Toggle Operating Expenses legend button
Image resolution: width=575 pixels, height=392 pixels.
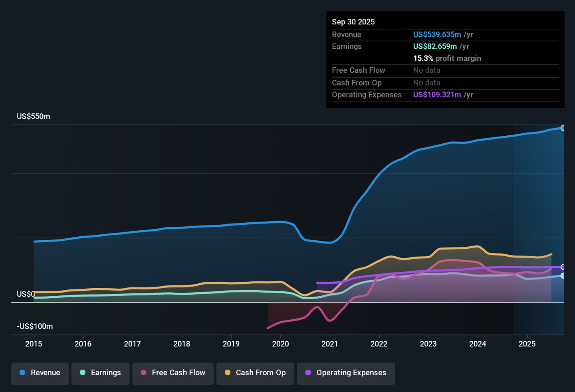346,373
